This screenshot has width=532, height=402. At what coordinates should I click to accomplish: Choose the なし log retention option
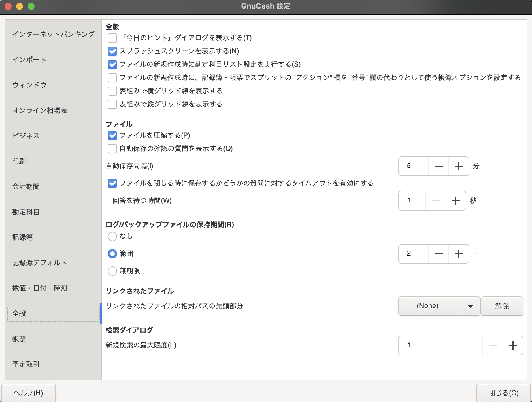[112, 236]
